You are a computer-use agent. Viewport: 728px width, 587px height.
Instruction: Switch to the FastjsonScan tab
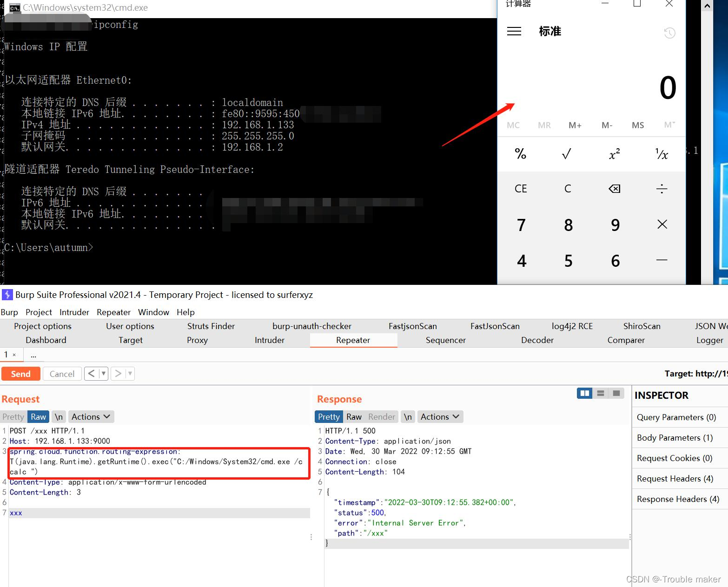[x=413, y=326]
